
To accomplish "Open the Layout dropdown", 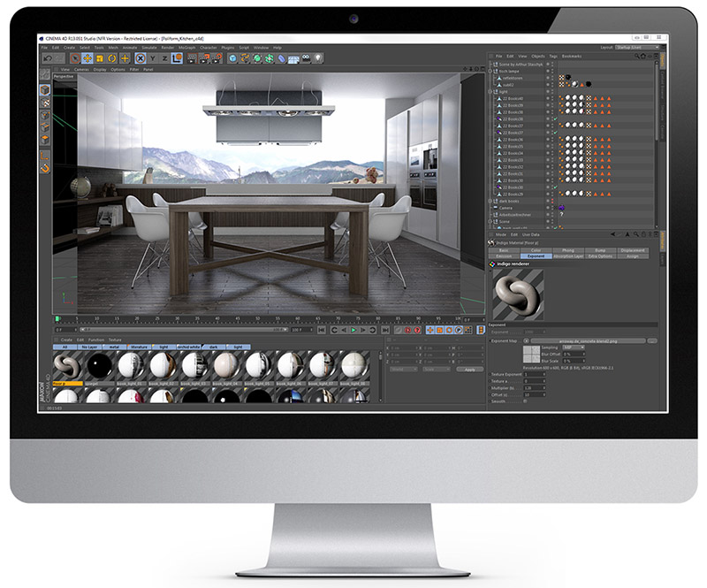I will point(637,48).
